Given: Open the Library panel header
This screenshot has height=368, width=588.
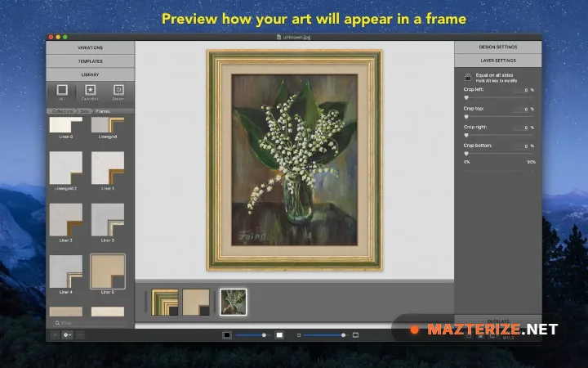Looking at the screenshot, I should (90, 74).
